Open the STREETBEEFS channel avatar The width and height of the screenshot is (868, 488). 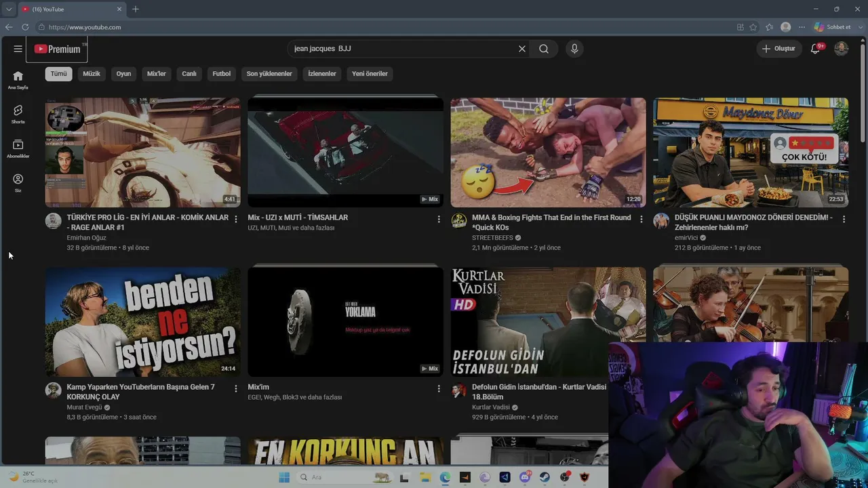459,221
